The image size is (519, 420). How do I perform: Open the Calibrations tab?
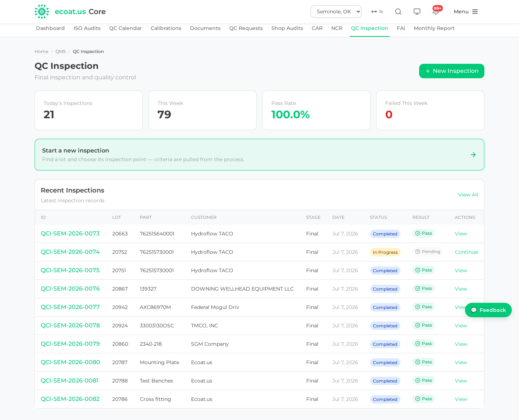coord(166,28)
